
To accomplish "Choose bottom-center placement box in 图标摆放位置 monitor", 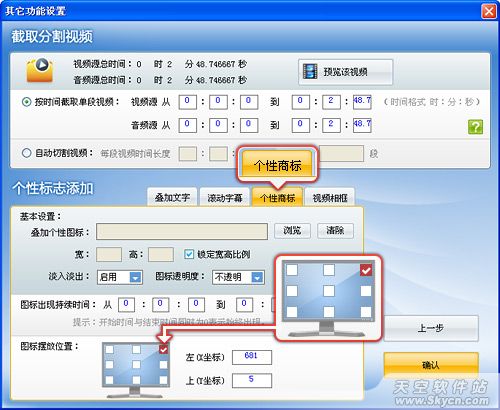I will pos(136,380).
